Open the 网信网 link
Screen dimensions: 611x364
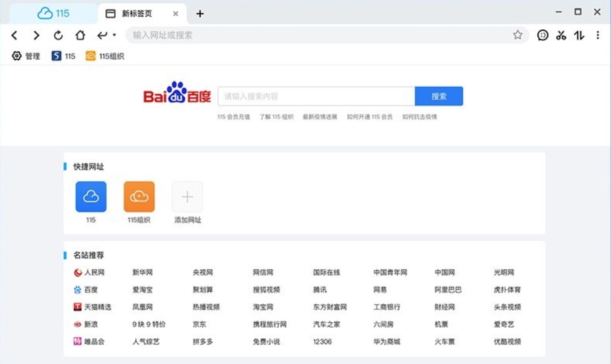click(x=263, y=272)
